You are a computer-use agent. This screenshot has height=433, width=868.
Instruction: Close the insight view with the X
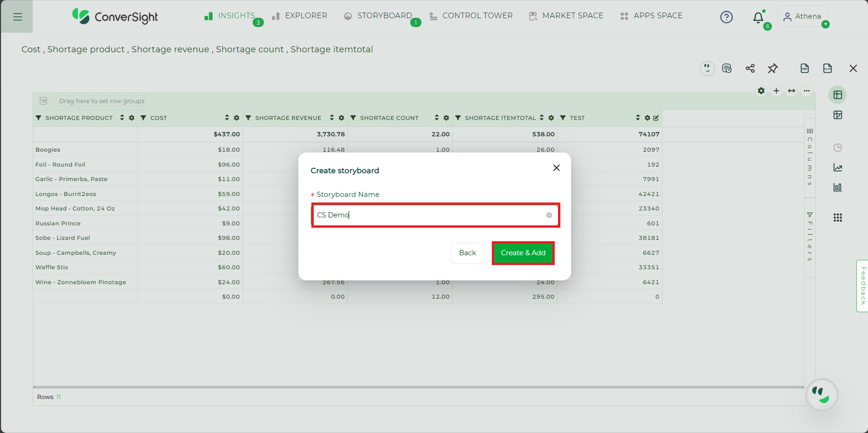click(853, 69)
